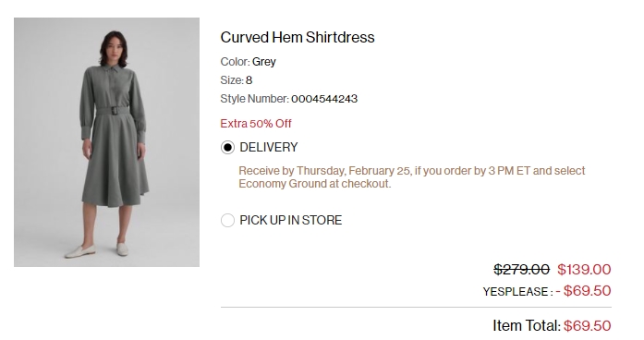644x340 pixels.
Task: Click the model's face in the product photo
Action: click(114, 48)
